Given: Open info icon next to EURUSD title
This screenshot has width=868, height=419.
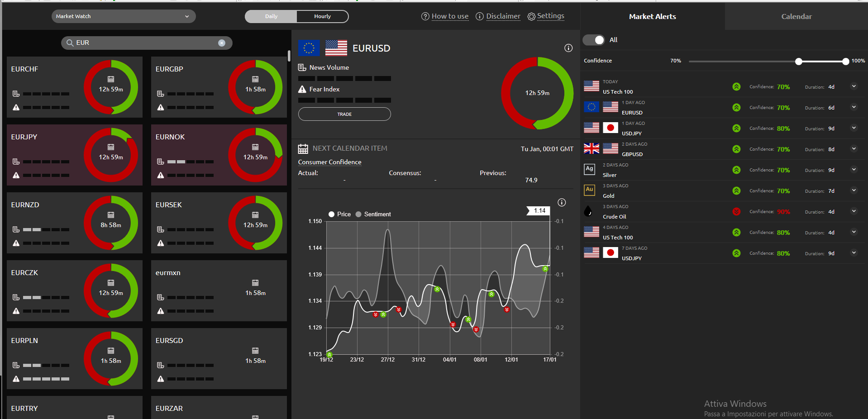Looking at the screenshot, I should [x=568, y=48].
